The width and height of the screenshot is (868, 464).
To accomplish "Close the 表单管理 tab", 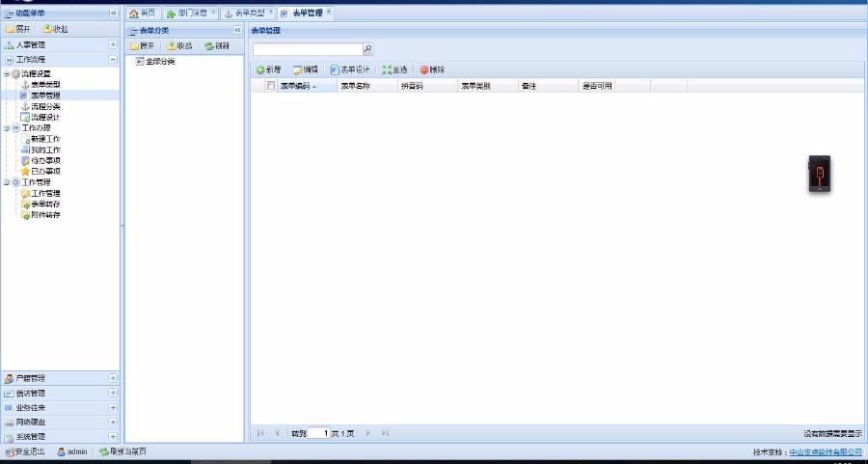I will coord(328,11).
